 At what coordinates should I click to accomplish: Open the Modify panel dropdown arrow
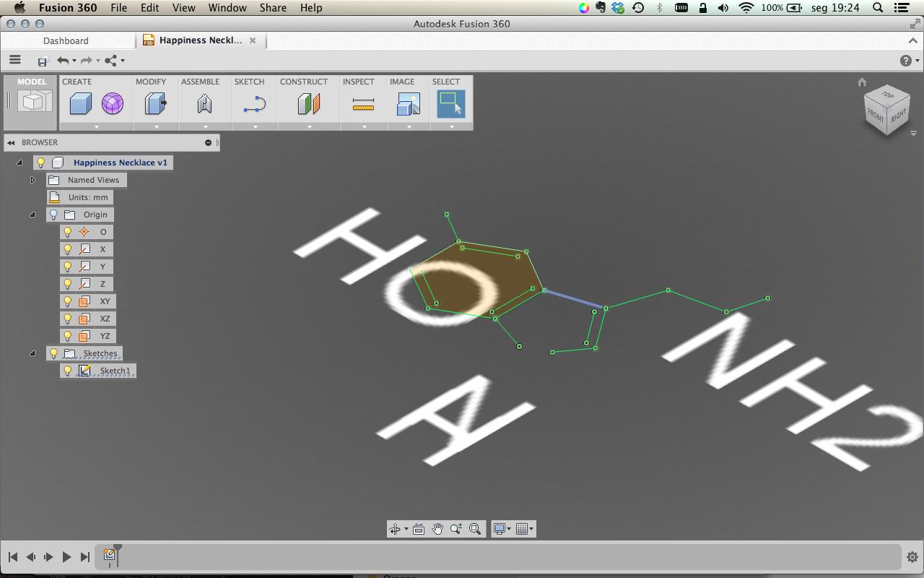coord(156,126)
